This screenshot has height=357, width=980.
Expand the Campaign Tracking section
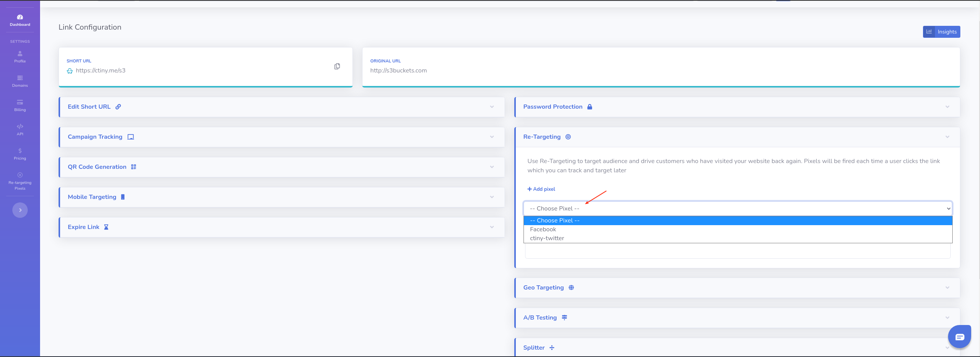point(282,137)
